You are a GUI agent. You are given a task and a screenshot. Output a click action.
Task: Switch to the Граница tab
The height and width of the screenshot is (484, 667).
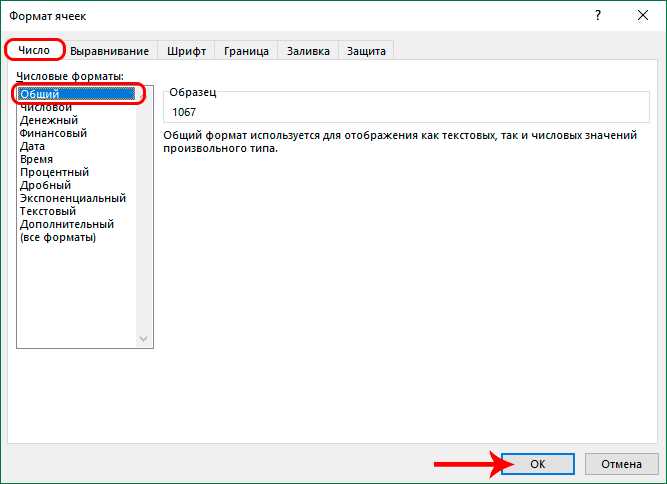pos(246,51)
